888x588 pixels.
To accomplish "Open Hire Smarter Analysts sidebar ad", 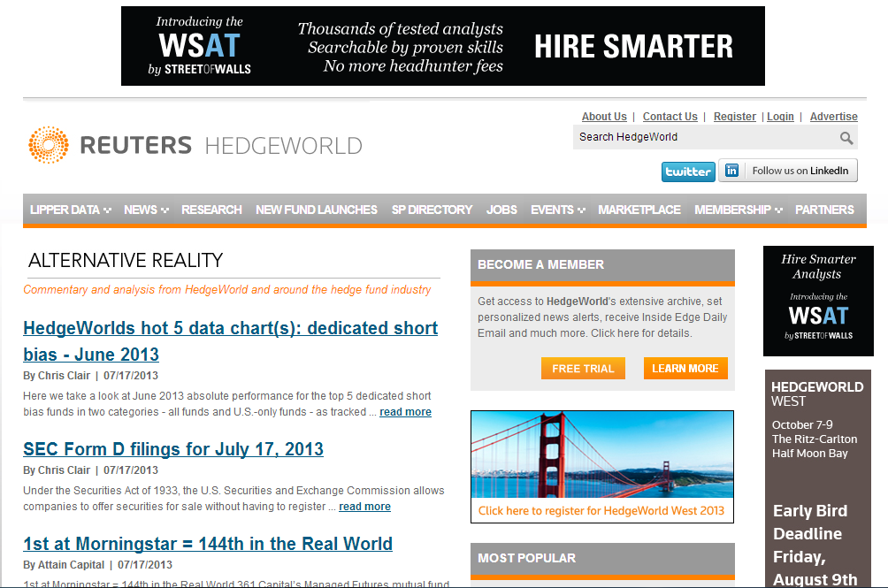I will [x=816, y=301].
